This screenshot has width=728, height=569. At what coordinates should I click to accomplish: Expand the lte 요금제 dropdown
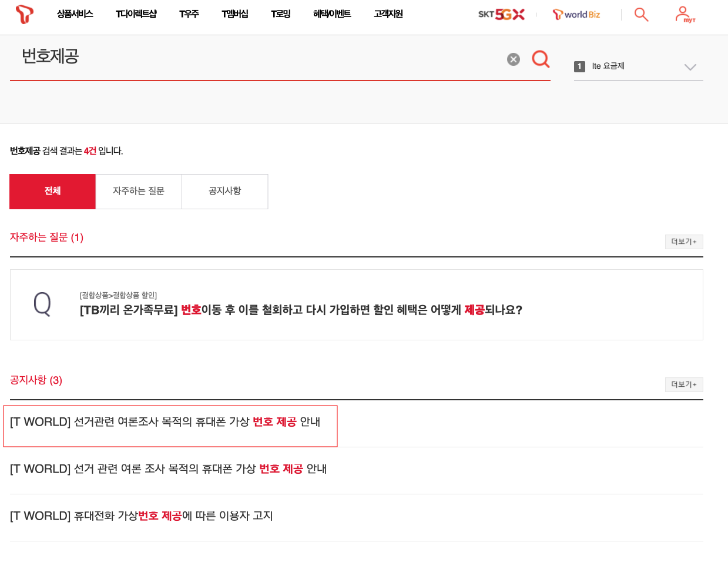coord(690,67)
